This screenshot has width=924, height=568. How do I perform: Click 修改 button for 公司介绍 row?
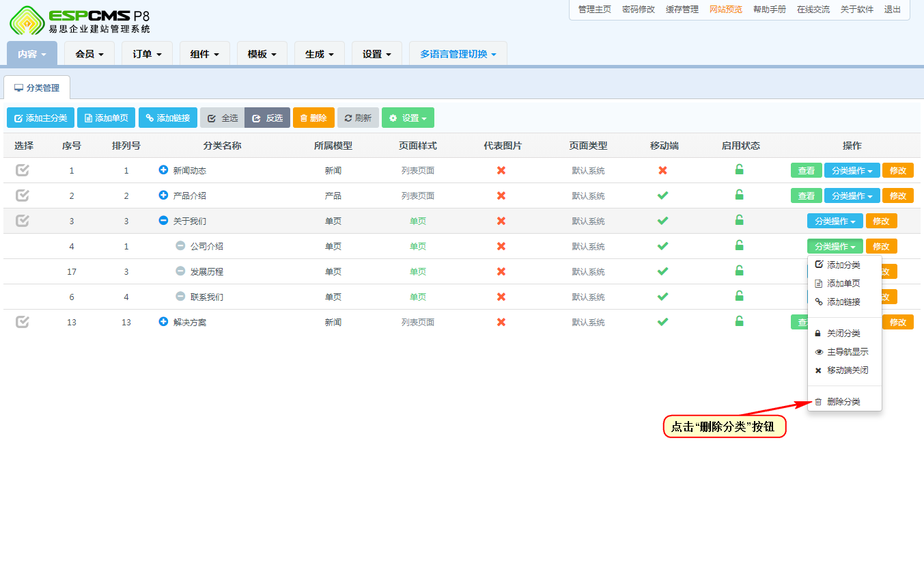click(881, 246)
